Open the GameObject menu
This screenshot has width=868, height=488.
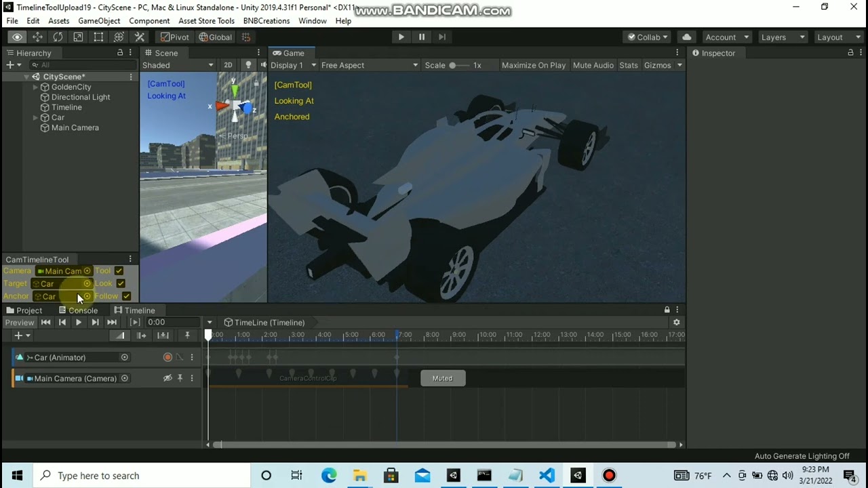[x=99, y=21]
